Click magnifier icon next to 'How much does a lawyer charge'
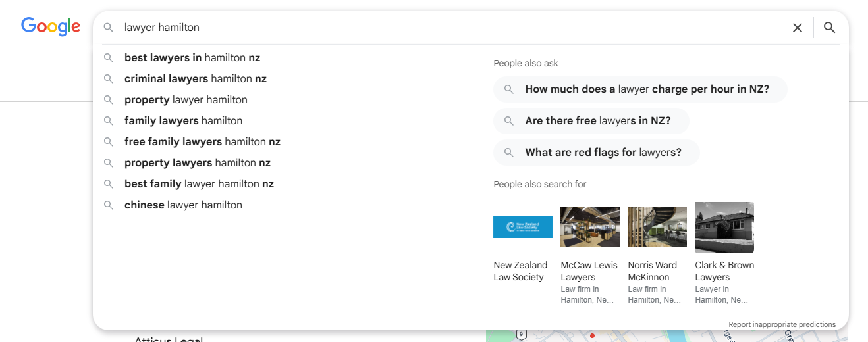The image size is (868, 342). [509, 89]
